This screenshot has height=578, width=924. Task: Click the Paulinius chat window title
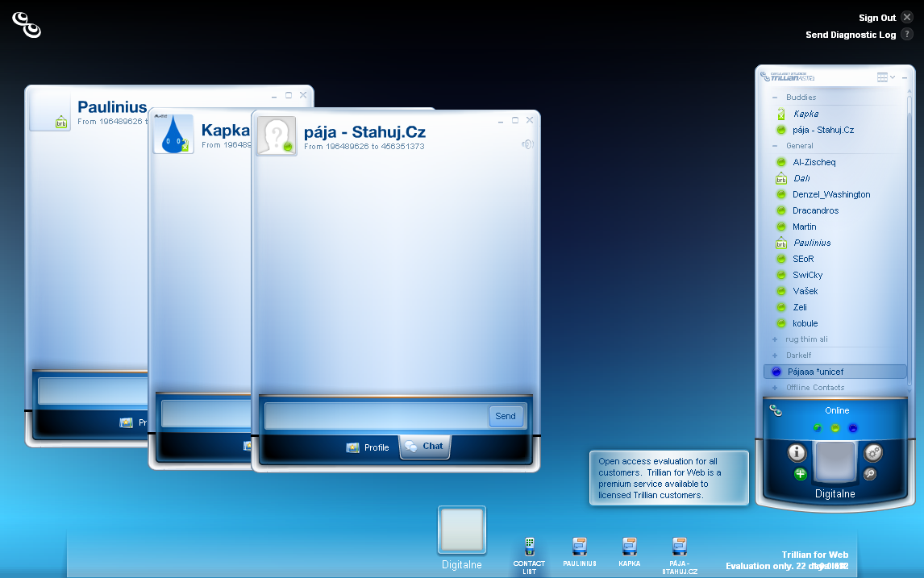tap(112, 106)
